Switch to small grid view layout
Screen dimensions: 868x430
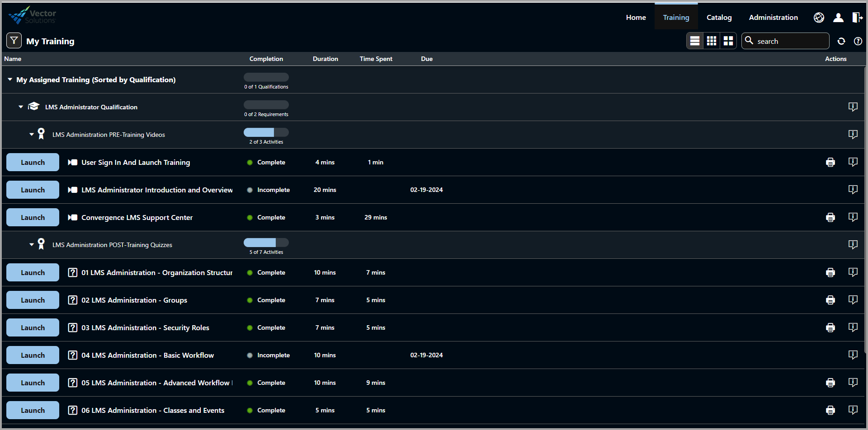click(712, 41)
